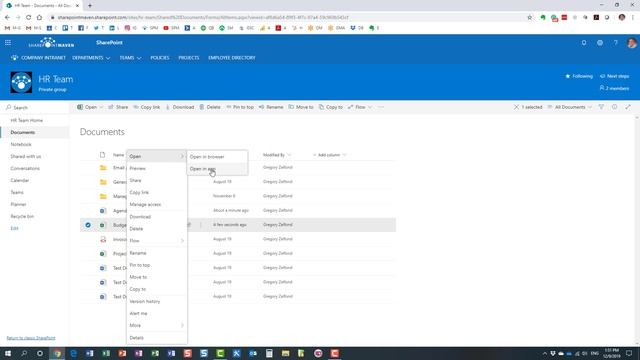Click the Word icon of the Agenda file
This screenshot has width=640, height=360.
tap(103, 211)
